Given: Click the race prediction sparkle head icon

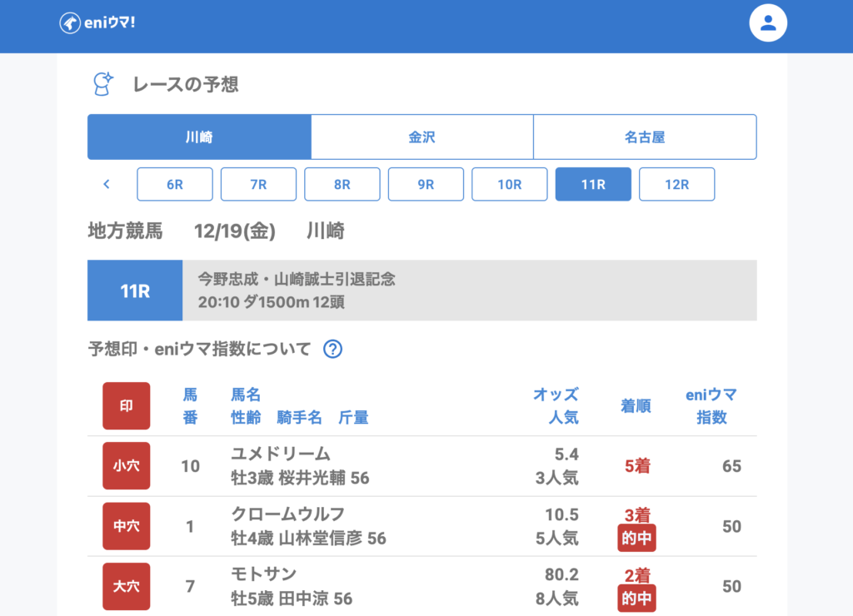Looking at the screenshot, I should point(102,84).
